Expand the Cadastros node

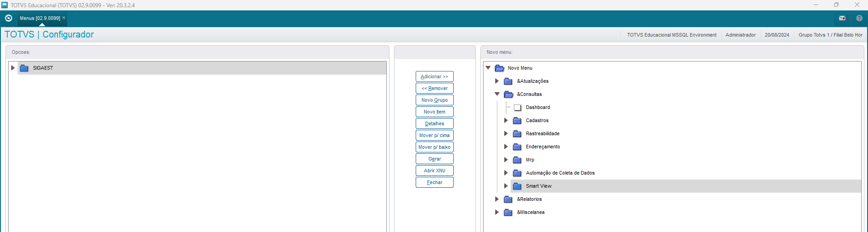point(506,120)
